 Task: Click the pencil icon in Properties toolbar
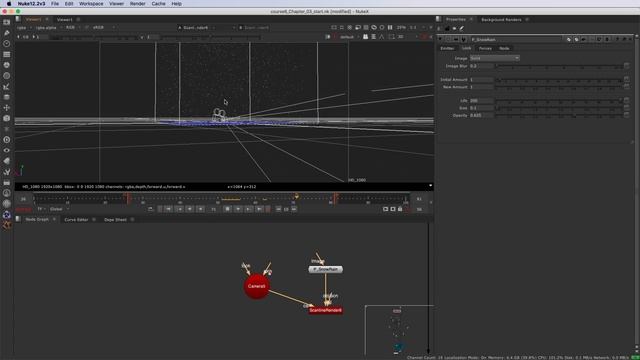(x=462, y=28)
